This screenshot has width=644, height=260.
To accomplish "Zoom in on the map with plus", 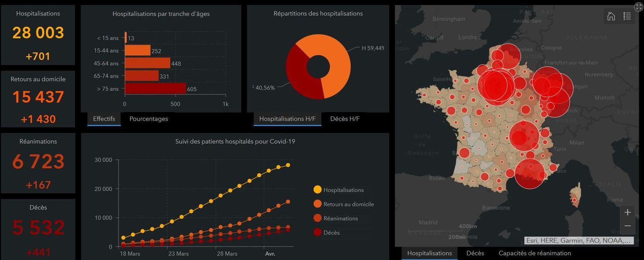I will point(627,212).
